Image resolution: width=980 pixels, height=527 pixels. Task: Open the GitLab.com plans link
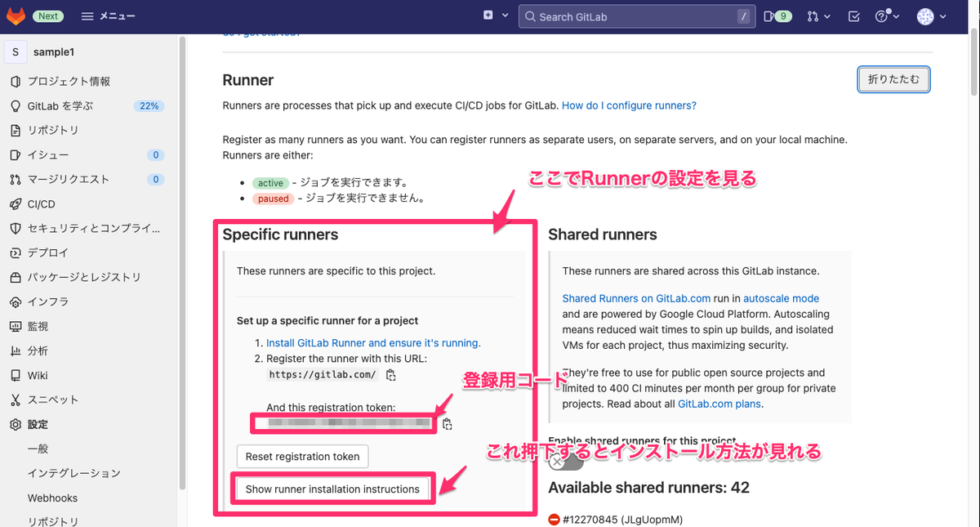click(x=719, y=404)
